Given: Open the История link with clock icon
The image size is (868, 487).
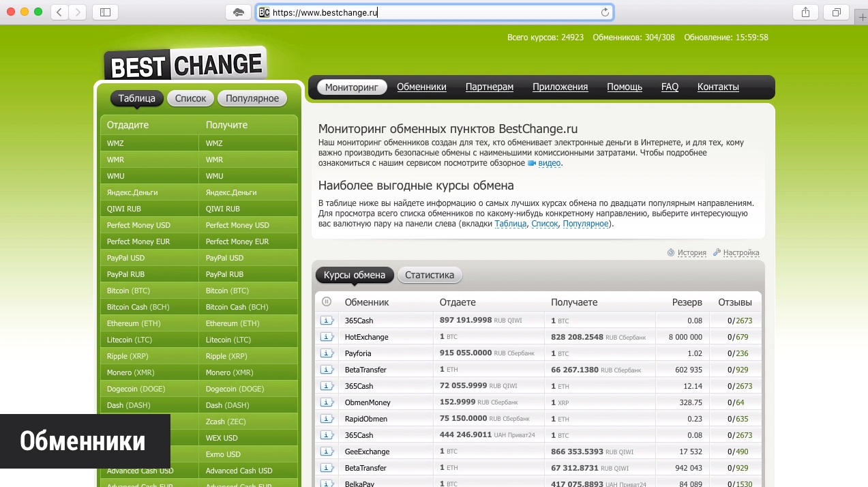Looking at the screenshot, I should pos(687,252).
